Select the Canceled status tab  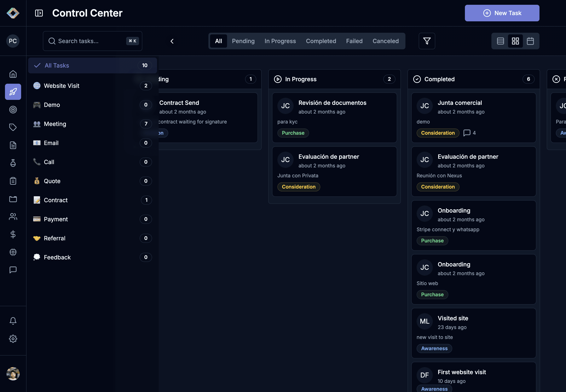386,41
